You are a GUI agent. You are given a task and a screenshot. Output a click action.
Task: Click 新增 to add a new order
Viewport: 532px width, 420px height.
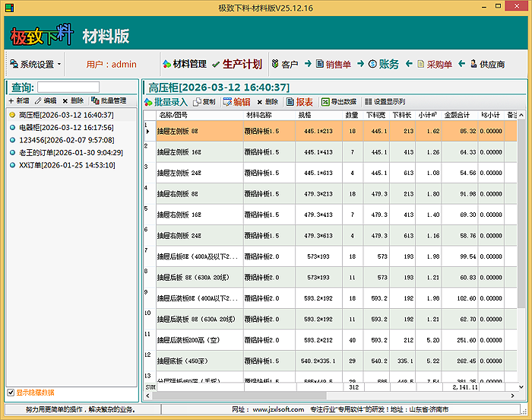pos(19,100)
